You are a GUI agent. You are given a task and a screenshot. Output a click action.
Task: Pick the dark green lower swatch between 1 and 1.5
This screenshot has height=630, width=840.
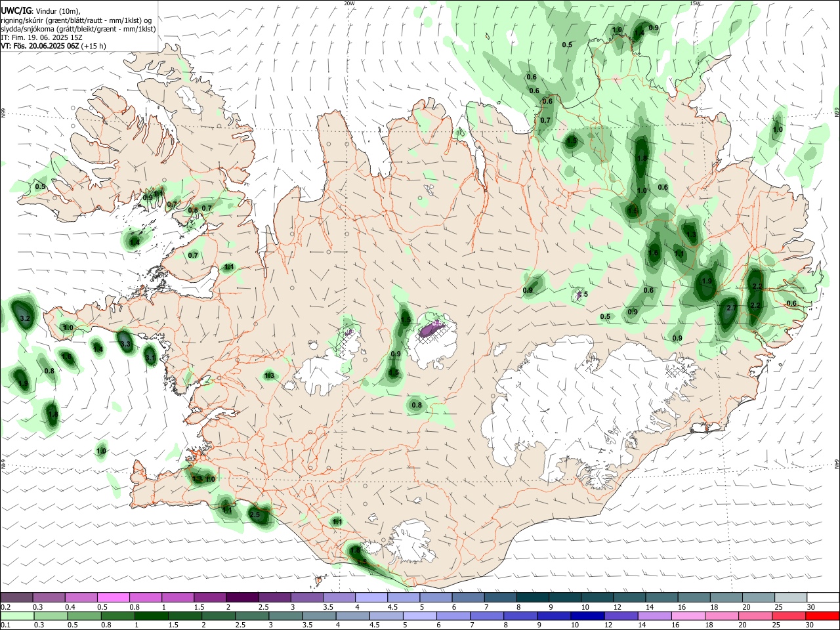click(152, 616)
